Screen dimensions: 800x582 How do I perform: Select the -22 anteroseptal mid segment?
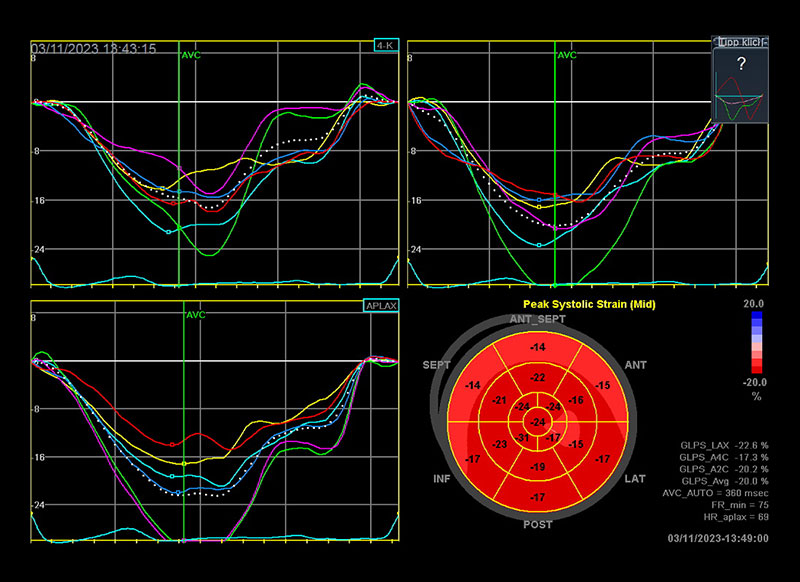click(x=538, y=377)
